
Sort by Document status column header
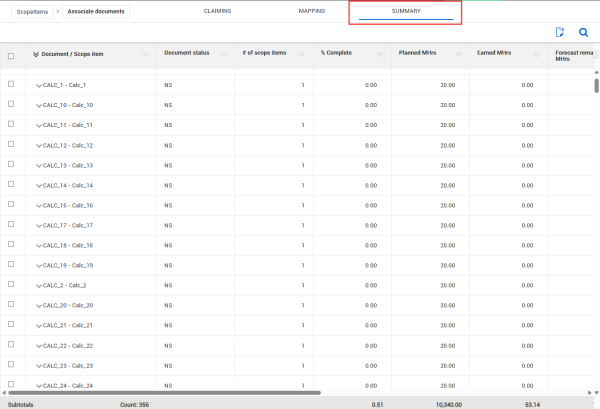(187, 53)
